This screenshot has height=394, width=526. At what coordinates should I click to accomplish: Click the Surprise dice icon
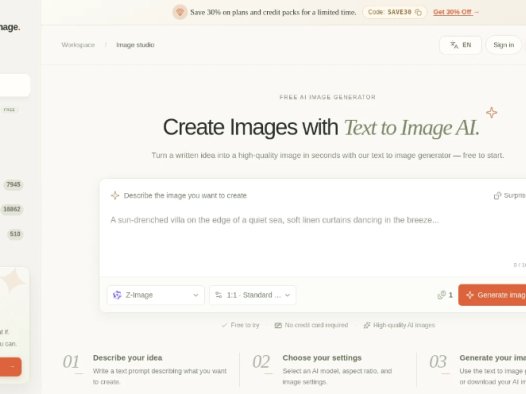click(497, 195)
